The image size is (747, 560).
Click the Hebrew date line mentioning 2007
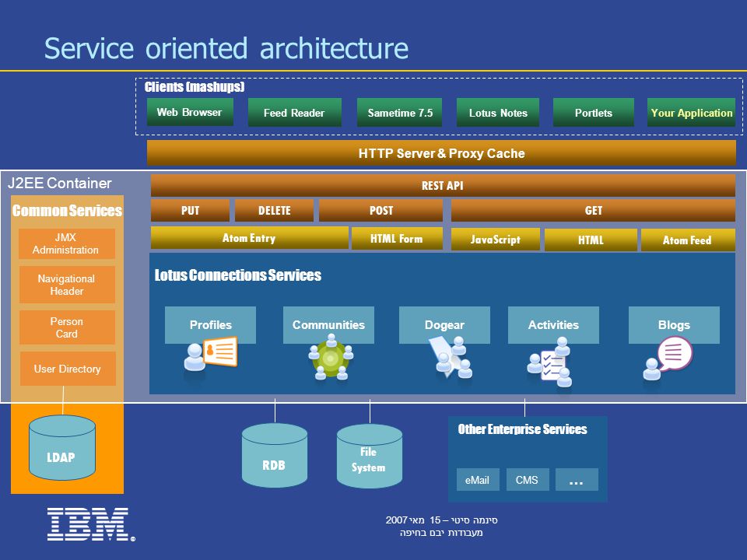442,520
